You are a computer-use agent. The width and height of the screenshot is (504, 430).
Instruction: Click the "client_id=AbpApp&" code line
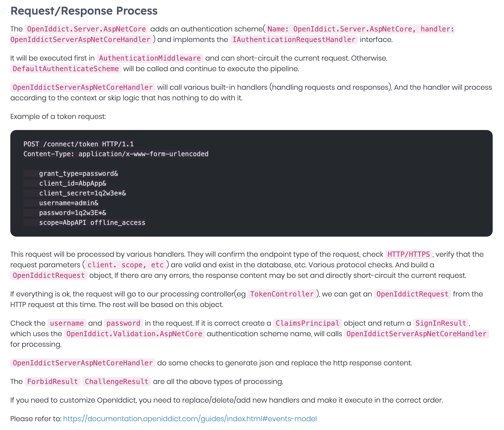[x=73, y=183]
